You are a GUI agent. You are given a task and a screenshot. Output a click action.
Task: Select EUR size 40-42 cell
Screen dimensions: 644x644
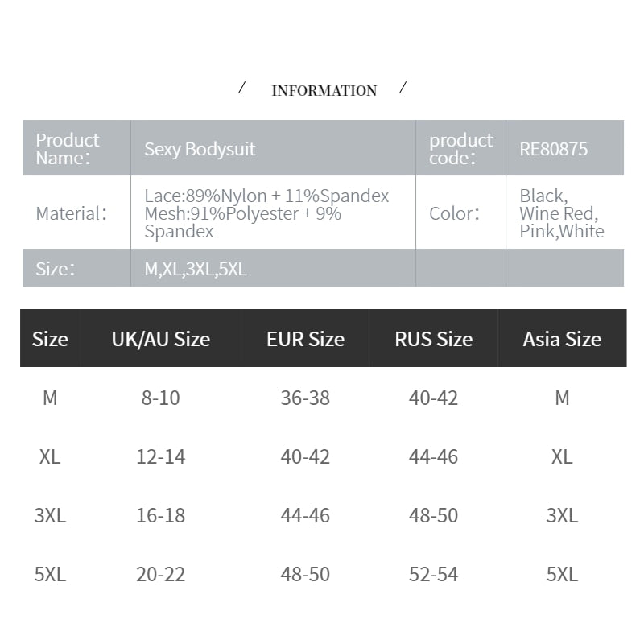305,456
